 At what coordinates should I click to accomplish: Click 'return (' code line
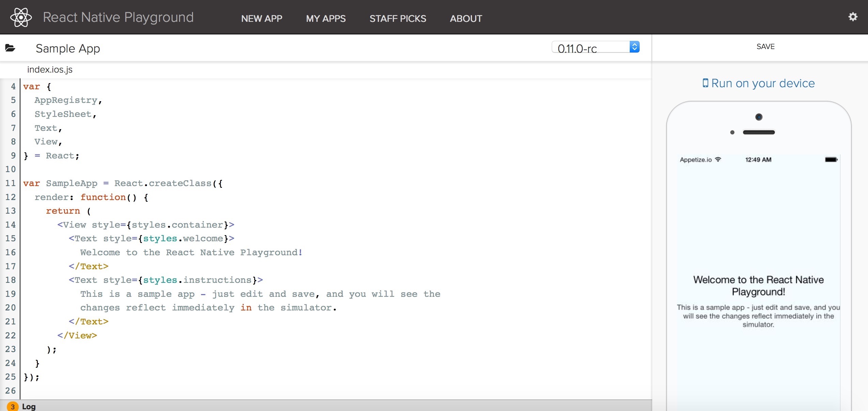[68, 211]
